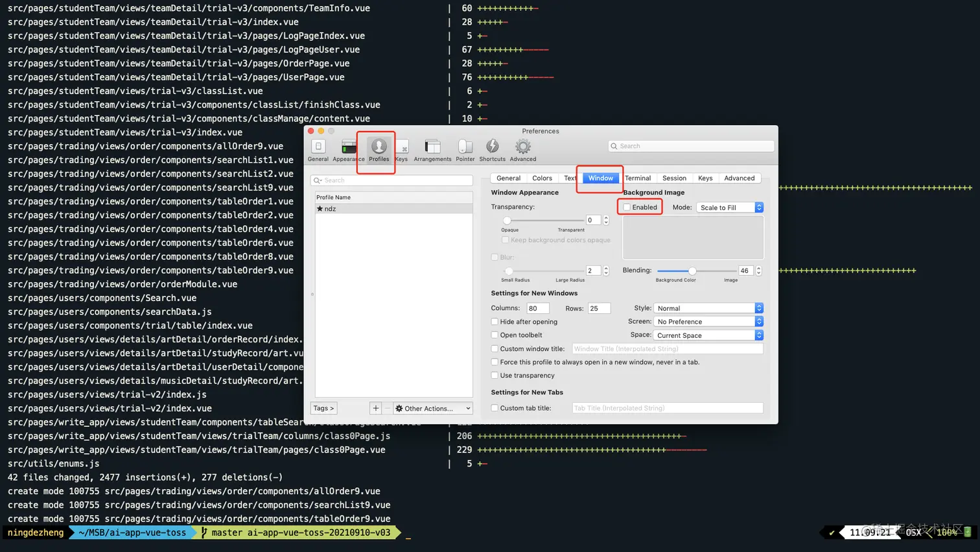The width and height of the screenshot is (980, 552).
Task: Click the Blur radius slider handle
Action: click(509, 271)
